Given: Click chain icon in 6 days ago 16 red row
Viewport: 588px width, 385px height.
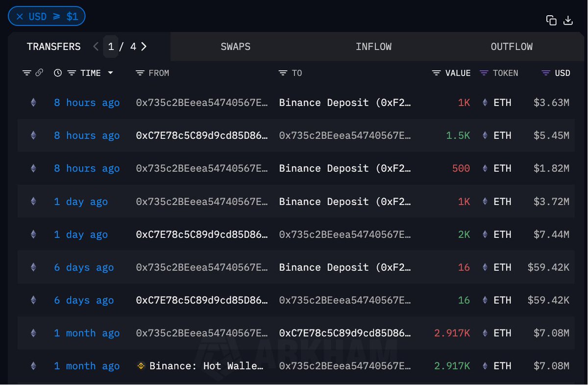Looking at the screenshot, I should tap(33, 267).
